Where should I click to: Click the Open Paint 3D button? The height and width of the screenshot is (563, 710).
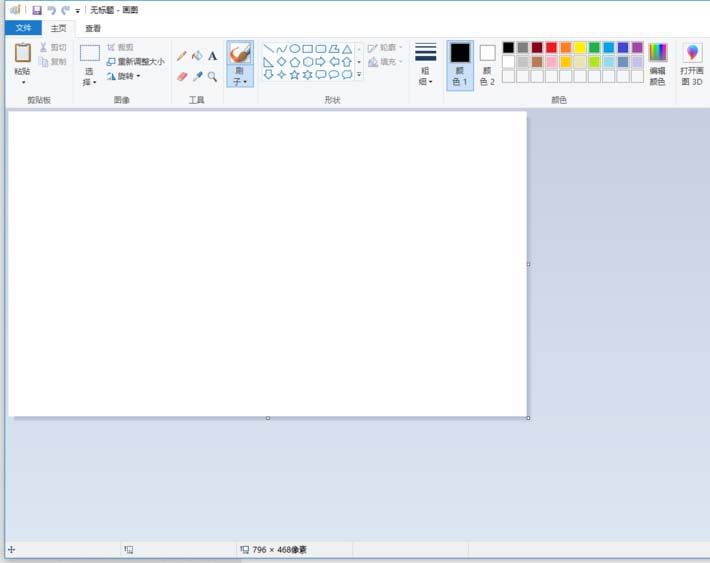click(x=691, y=64)
